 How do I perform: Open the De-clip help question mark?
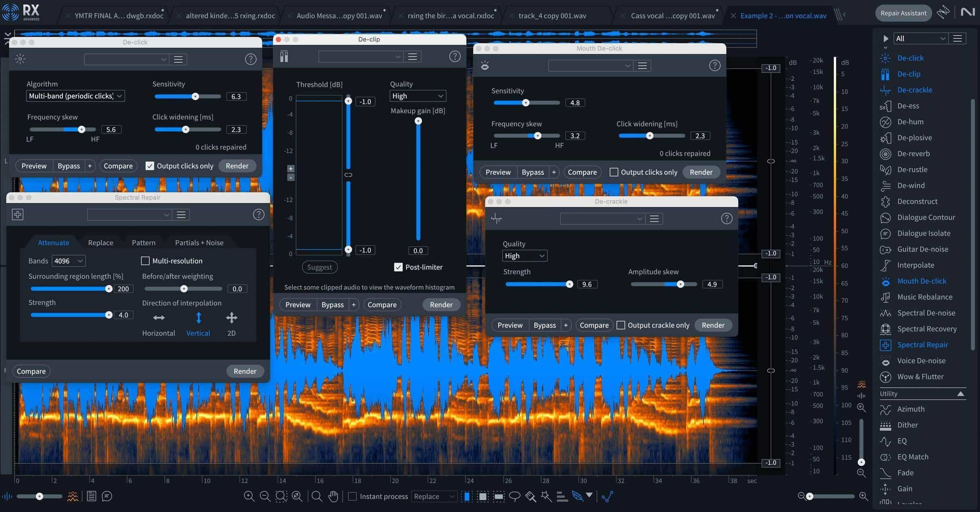(454, 56)
